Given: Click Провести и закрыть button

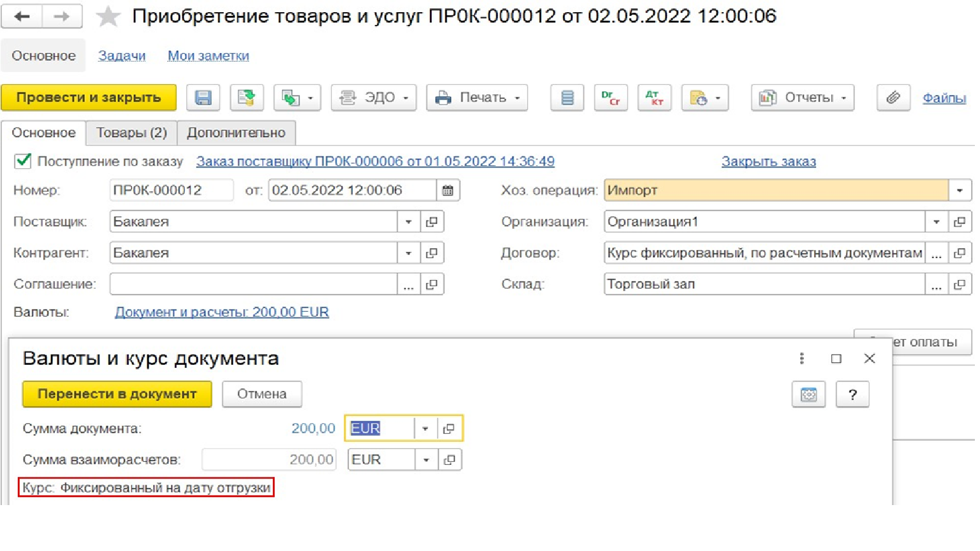Looking at the screenshot, I should (x=89, y=98).
